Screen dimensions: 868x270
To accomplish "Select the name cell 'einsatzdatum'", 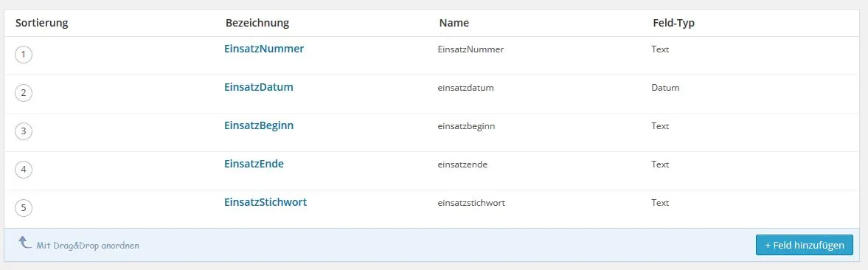I will [x=465, y=88].
